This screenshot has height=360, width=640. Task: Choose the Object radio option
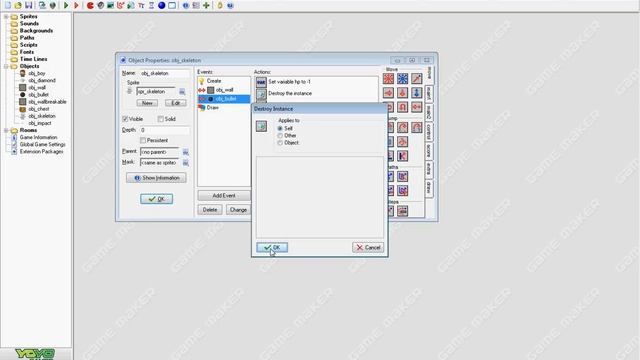pyautogui.click(x=280, y=143)
